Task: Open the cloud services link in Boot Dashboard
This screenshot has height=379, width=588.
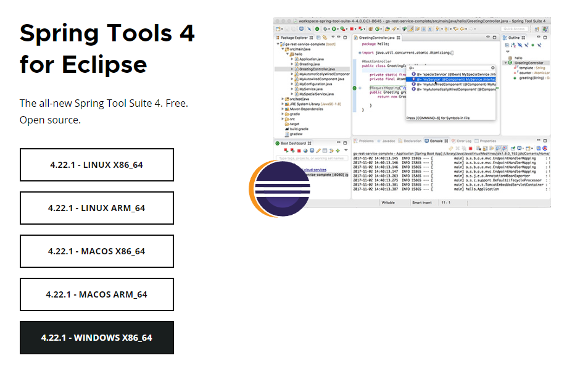Action: pyautogui.click(x=315, y=171)
